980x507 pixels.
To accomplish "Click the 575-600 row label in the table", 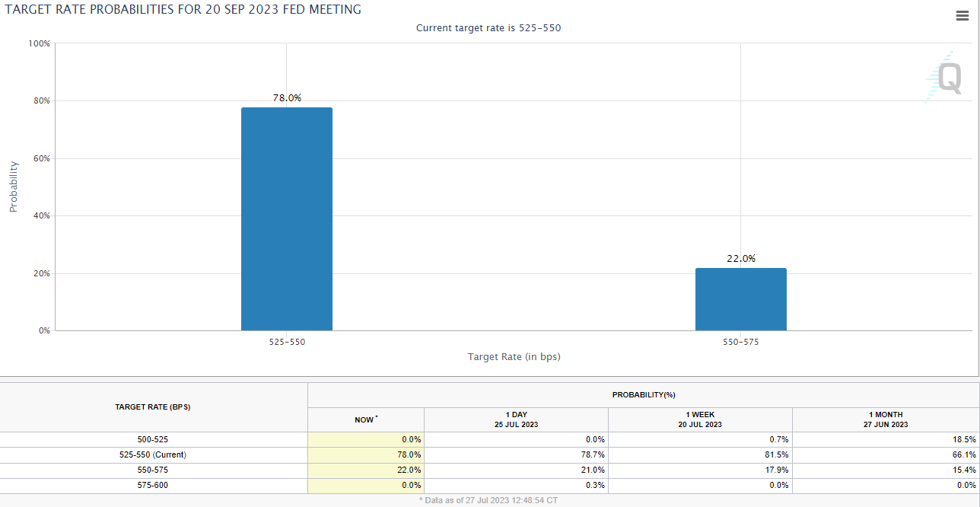I will coord(153,485).
